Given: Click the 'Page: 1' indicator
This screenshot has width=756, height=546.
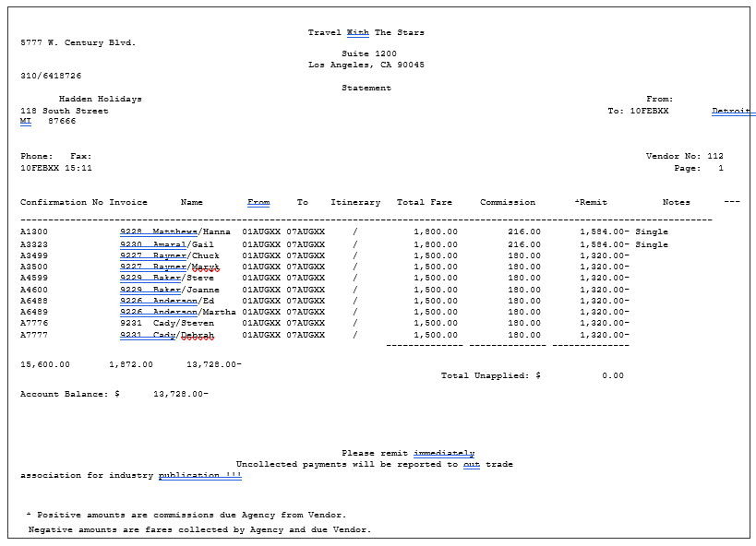Looking at the screenshot, I should click(699, 168).
